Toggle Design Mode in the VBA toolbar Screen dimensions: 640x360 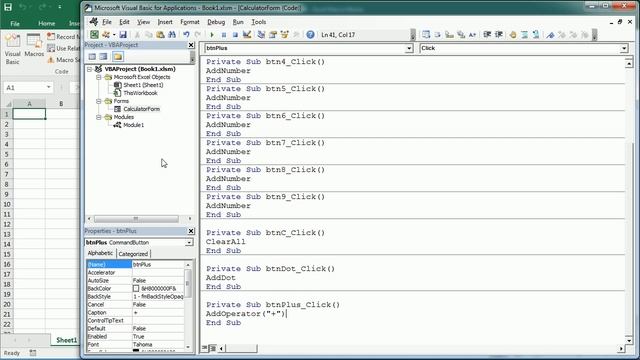click(x=247, y=35)
